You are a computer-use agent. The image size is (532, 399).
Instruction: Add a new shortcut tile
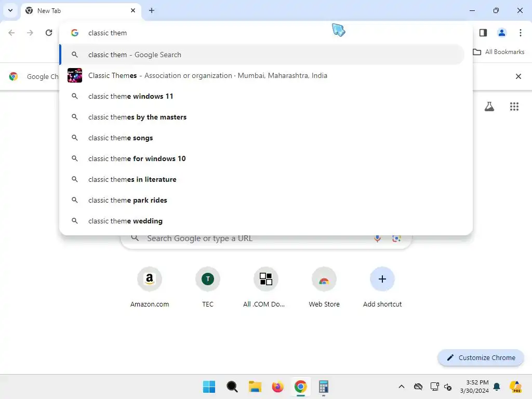point(382,287)
